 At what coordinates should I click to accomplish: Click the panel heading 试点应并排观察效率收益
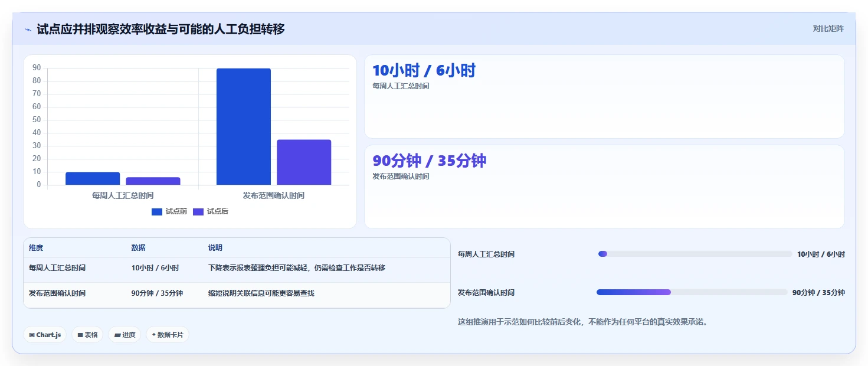(x=161, y=29)
